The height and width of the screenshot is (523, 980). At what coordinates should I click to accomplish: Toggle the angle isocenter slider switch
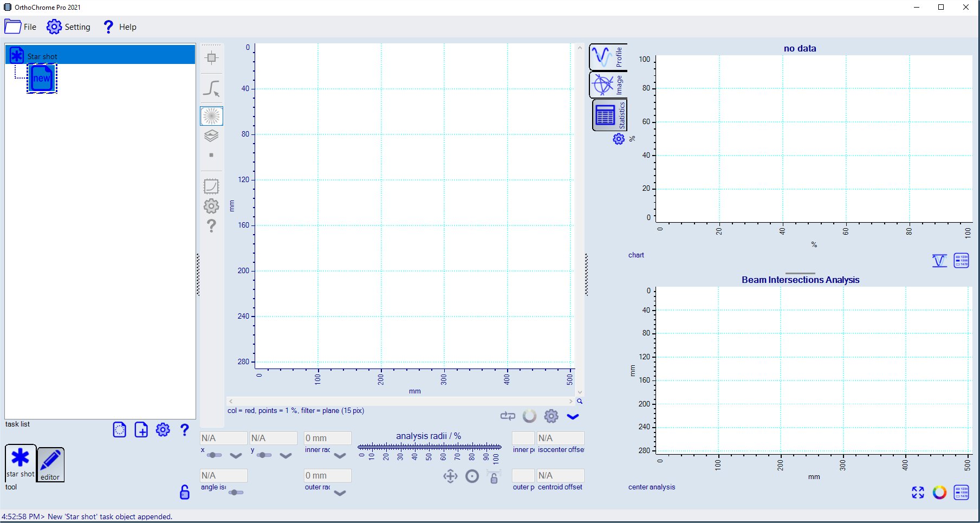[236, 493]
